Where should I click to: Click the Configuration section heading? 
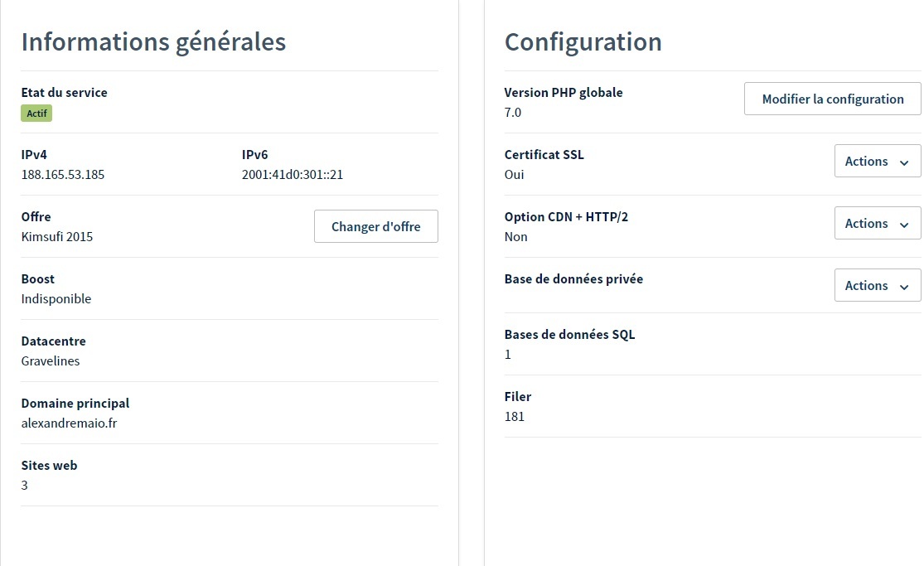(x=583, y=41)
